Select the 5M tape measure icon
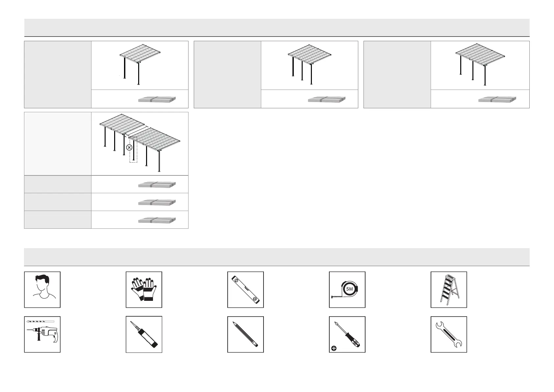Image resolution: width=554 pixels, height=392 pixels. click(347, 290)
